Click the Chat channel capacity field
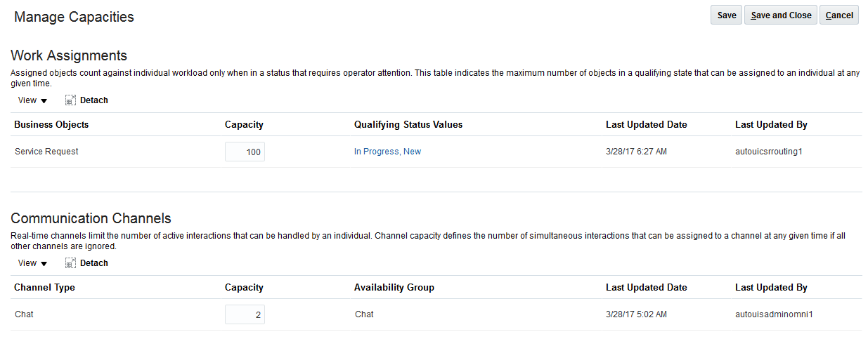This screenshot has height=339, width=868. pos(245,314)
